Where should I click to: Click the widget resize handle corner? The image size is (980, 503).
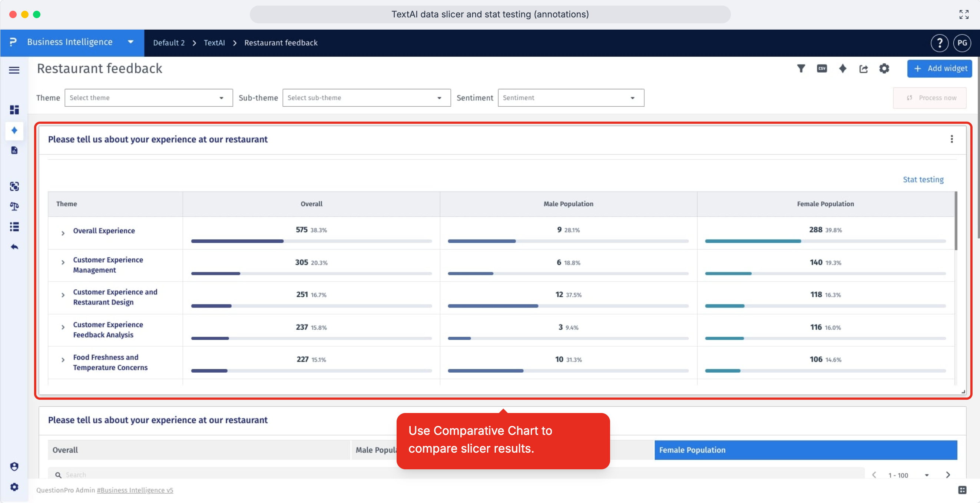(963, 392)
